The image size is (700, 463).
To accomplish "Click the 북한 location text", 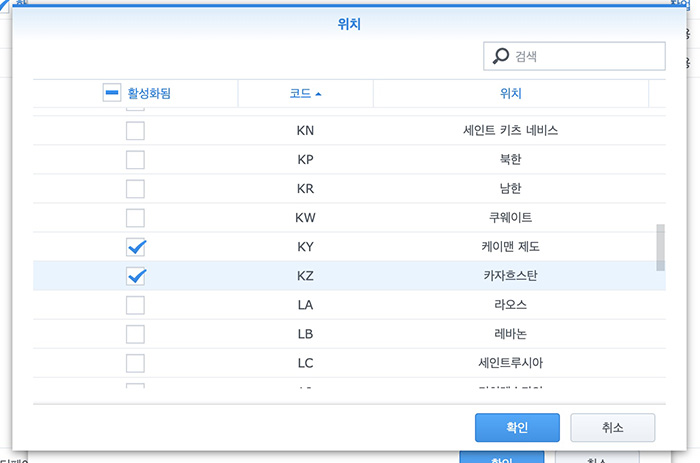I will [510, 159].
